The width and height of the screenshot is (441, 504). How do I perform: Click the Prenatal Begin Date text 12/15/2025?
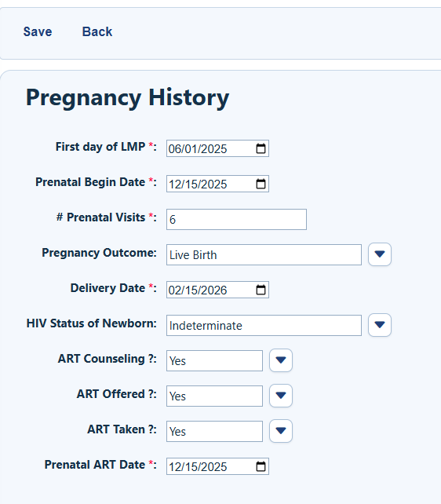click(x=198, y=184)
